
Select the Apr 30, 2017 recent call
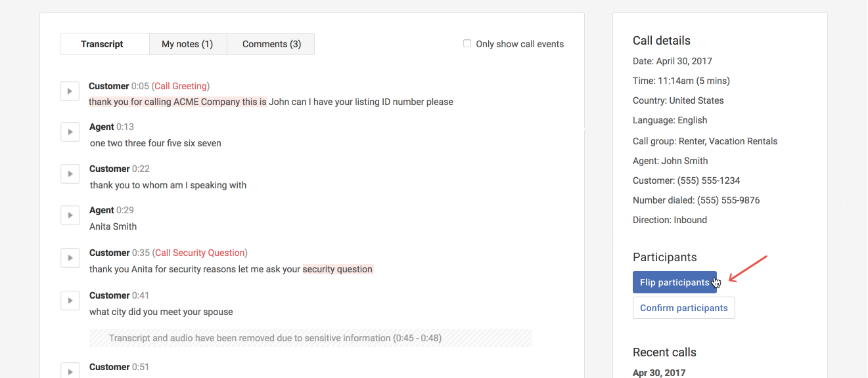658,373
